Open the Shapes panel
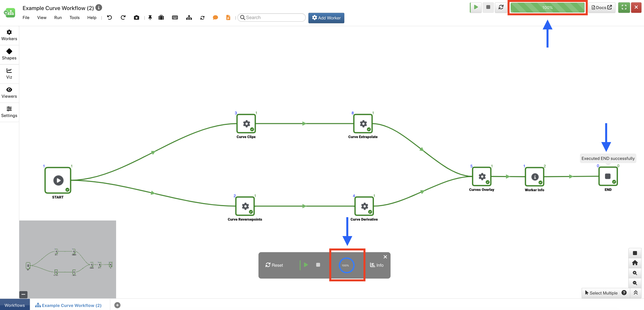The width and height of the screenshot is (644, 310). click(x=9, y=54)
